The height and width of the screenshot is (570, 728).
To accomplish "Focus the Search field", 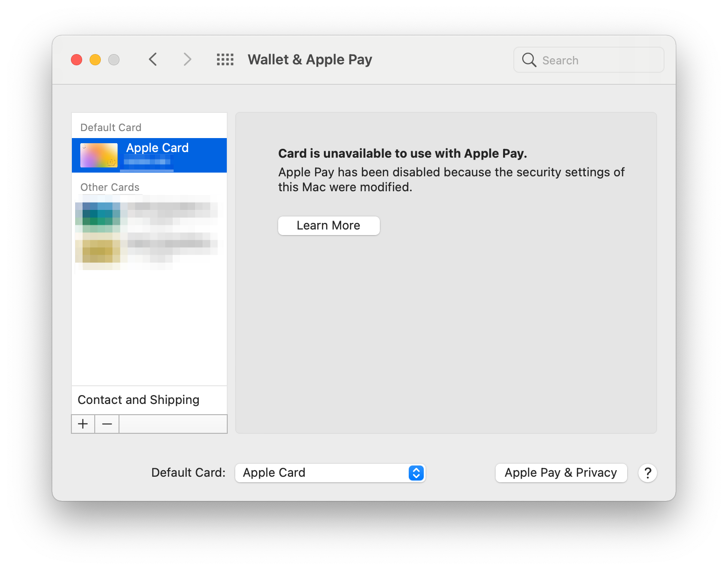I will tap(588, 60).
